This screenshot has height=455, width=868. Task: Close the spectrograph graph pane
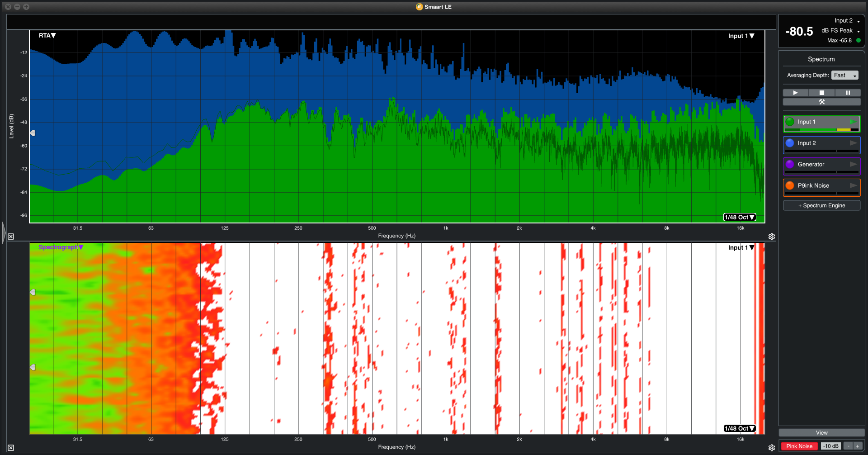11,448
